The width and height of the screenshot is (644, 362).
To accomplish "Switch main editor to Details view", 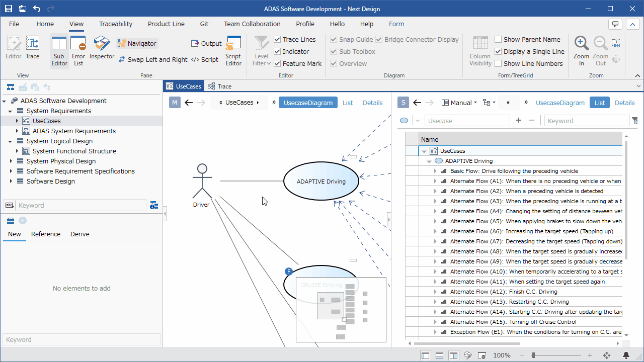I will coord(373,103).
